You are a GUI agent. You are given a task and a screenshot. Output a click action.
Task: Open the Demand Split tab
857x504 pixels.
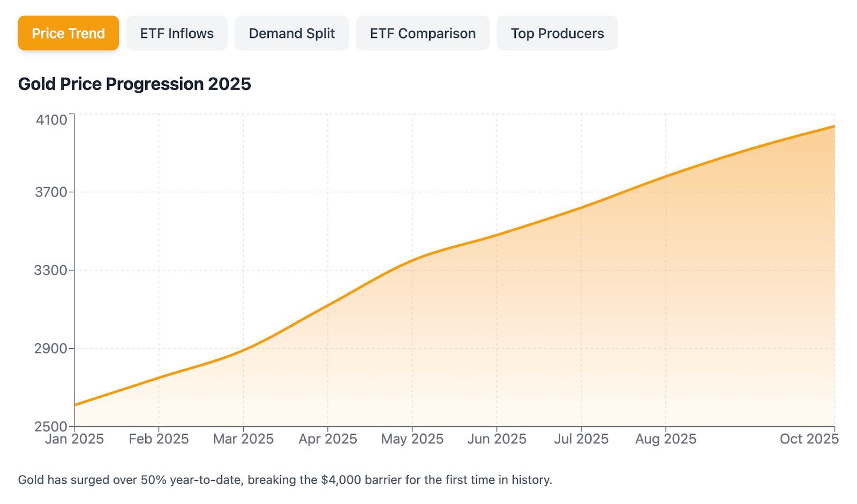[x=291, y=33]
